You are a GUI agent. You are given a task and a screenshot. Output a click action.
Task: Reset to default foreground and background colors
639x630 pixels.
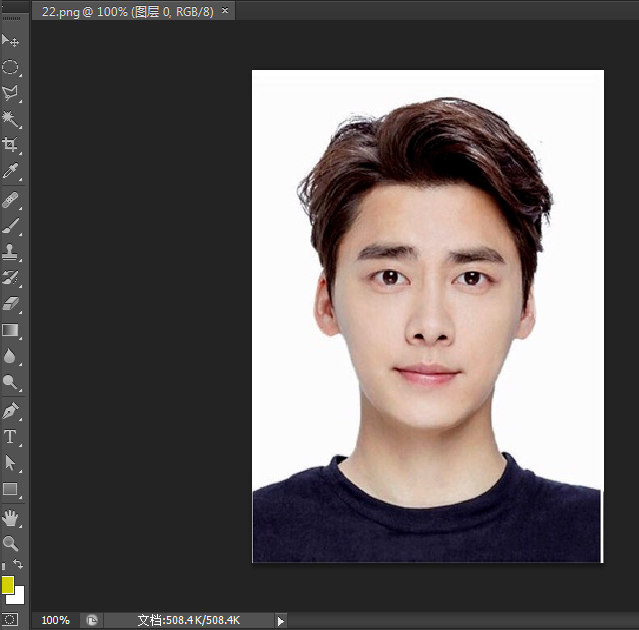[4, 566]
